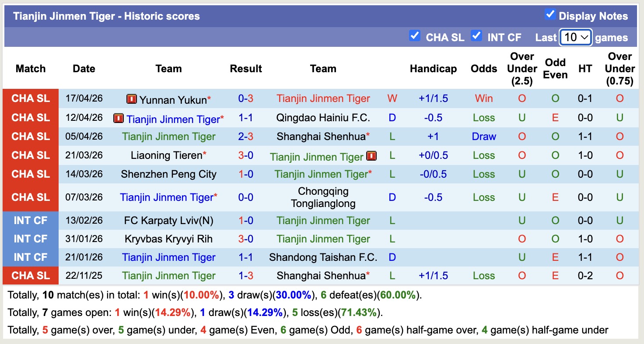Click the CHA SL badge on the 22/11 row
Screen dimensions: 644x344
(30, 275)
